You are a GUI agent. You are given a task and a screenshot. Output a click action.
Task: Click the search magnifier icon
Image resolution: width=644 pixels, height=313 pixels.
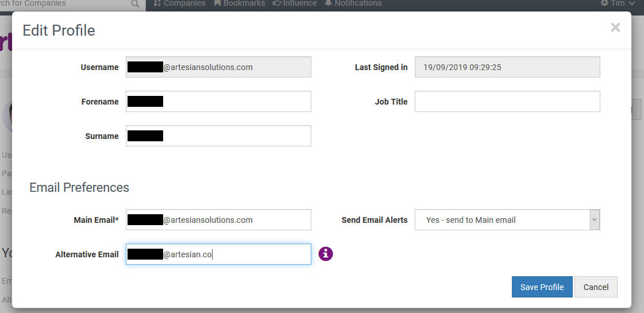point(135,4)
